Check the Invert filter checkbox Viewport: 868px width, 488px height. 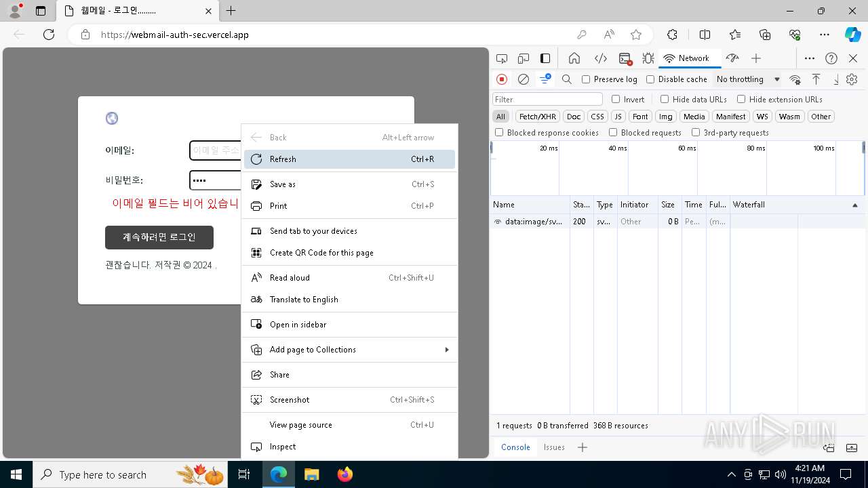(x=616, y=99)
